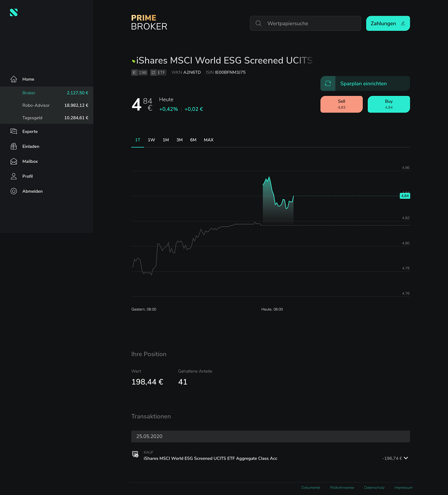The height and width of the screenshot is (495, 448).
Task: Set up Sparplan einrichten
Action: tap(365, 83)
